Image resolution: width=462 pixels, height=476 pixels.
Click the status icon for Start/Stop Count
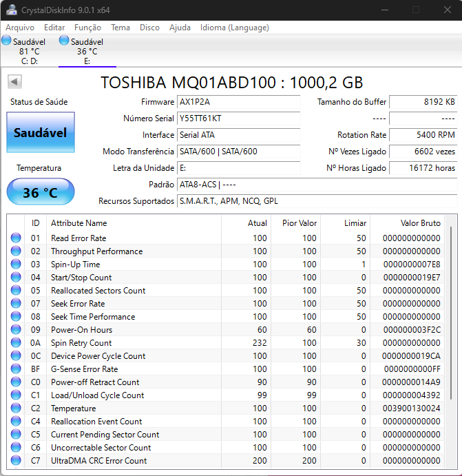pyautogui.click(x=16, y=277)
